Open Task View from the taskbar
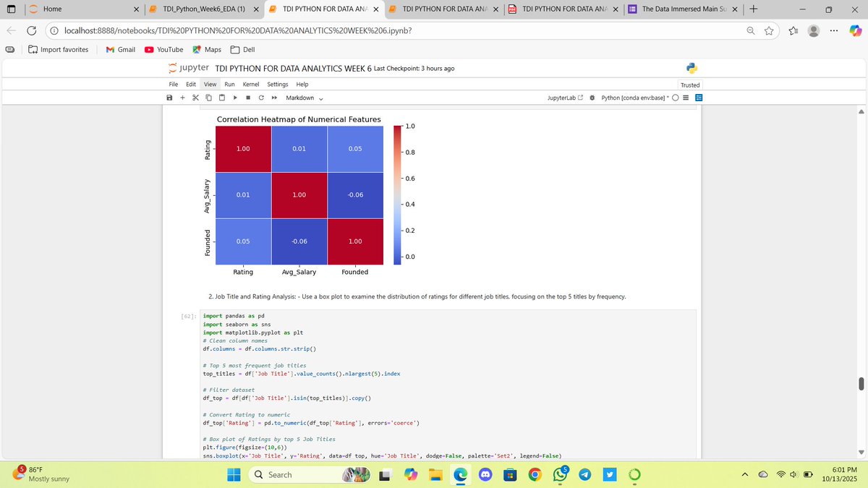 click(x=385, y=474)
